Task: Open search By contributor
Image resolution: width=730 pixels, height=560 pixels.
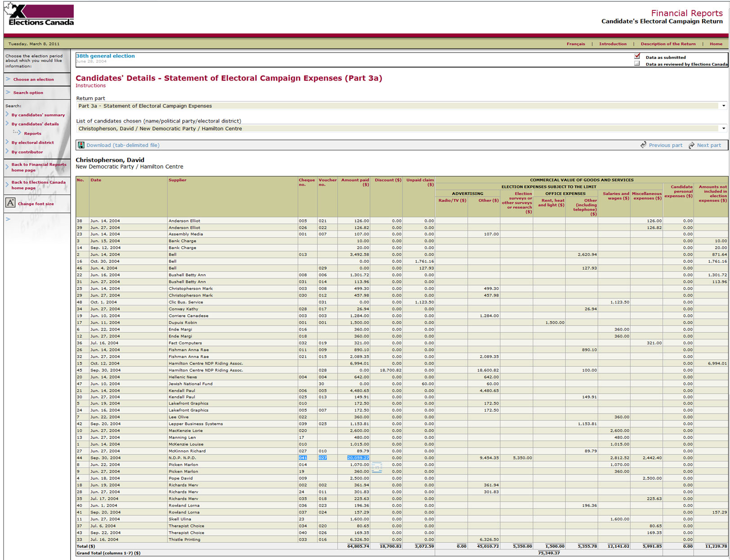Action: pos(27,152)
